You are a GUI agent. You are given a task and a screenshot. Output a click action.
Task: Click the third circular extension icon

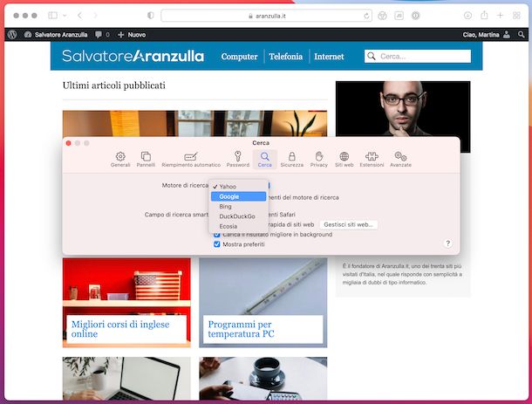tap(416, 16)
